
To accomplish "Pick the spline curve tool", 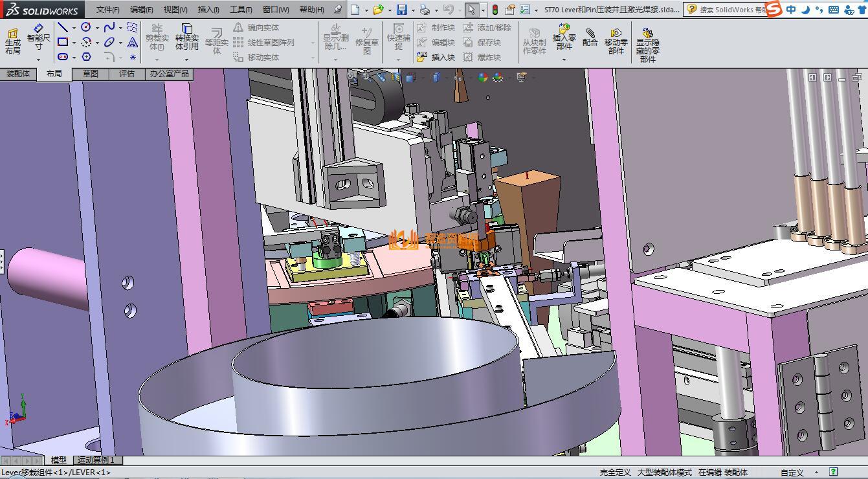I will tap(109, 27).
